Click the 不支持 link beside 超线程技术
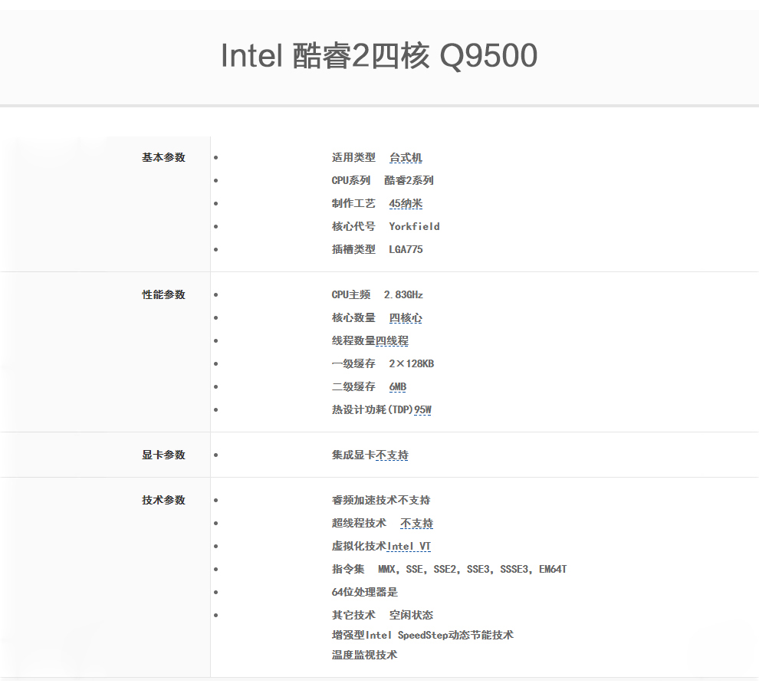 pos(417,524)
